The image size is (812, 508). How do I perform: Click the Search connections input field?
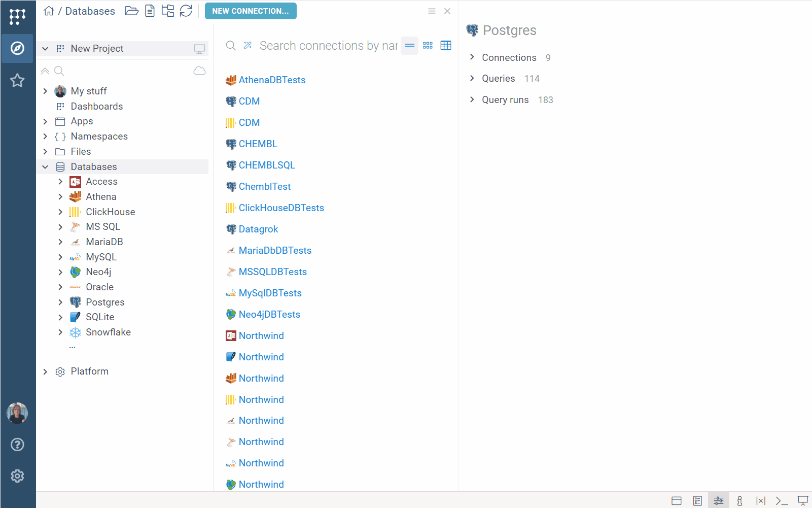click(328, 46)
